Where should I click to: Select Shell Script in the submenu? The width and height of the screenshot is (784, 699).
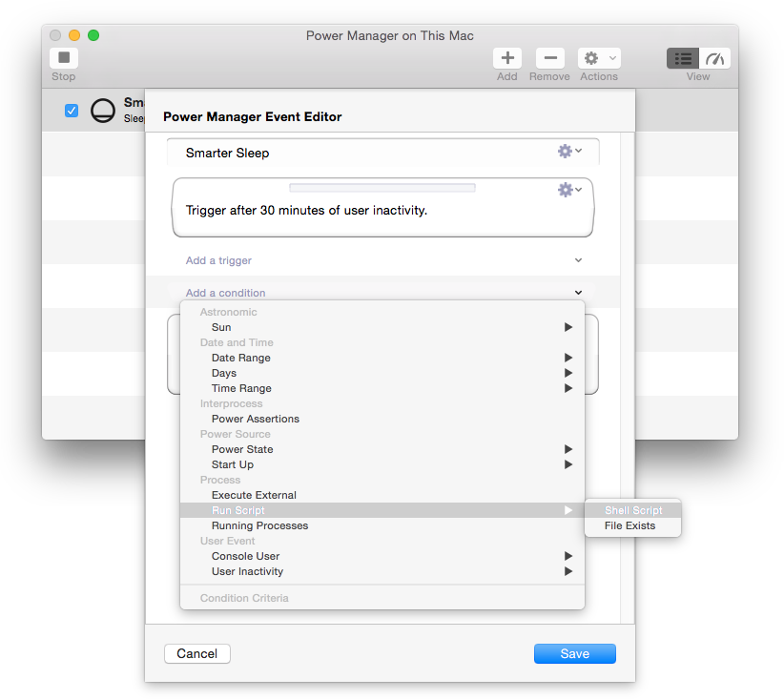(x=633, y=510)
